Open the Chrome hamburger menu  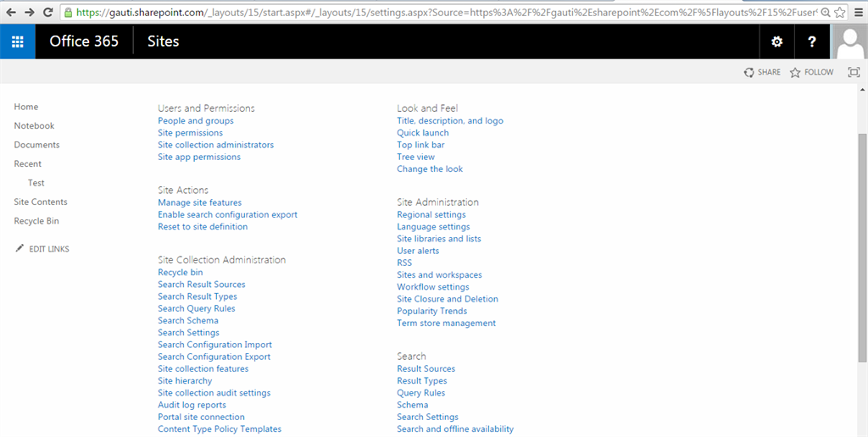coord(858,12)
